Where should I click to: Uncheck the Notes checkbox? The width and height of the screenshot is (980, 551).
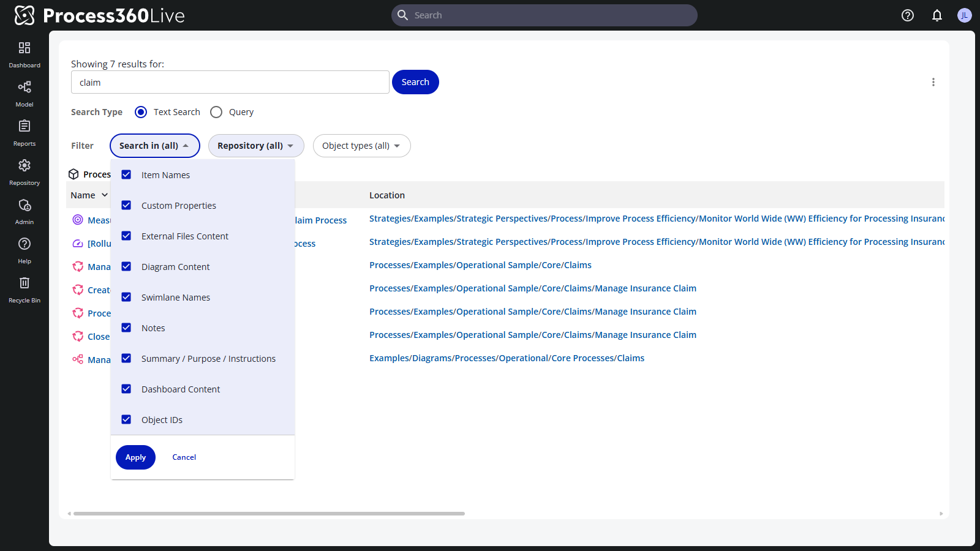point(126,328)
